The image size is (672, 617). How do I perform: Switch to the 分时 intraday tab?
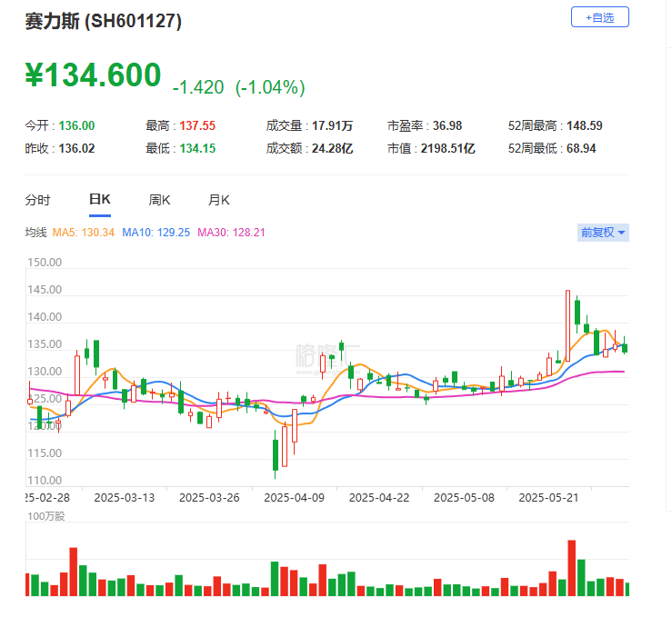click(x=37, y=200)
